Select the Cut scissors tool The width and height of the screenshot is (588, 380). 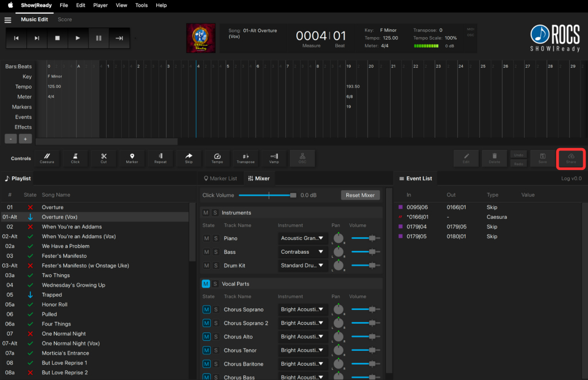103,158
